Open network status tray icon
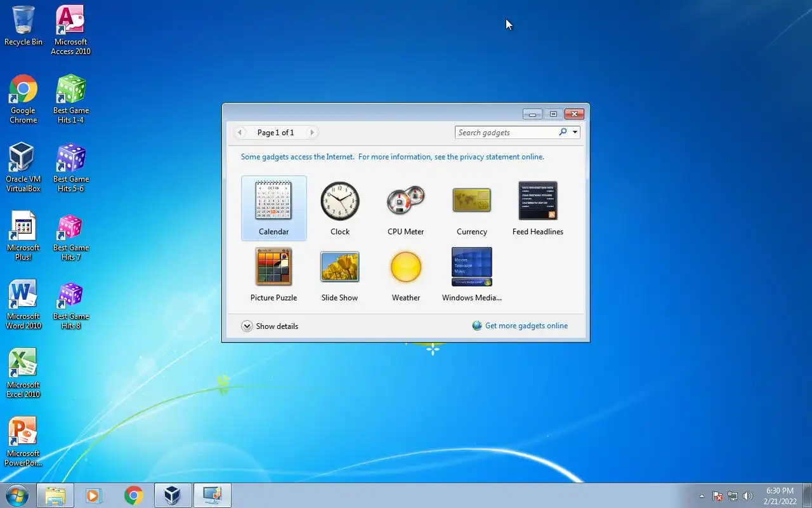 click(733, 496)
